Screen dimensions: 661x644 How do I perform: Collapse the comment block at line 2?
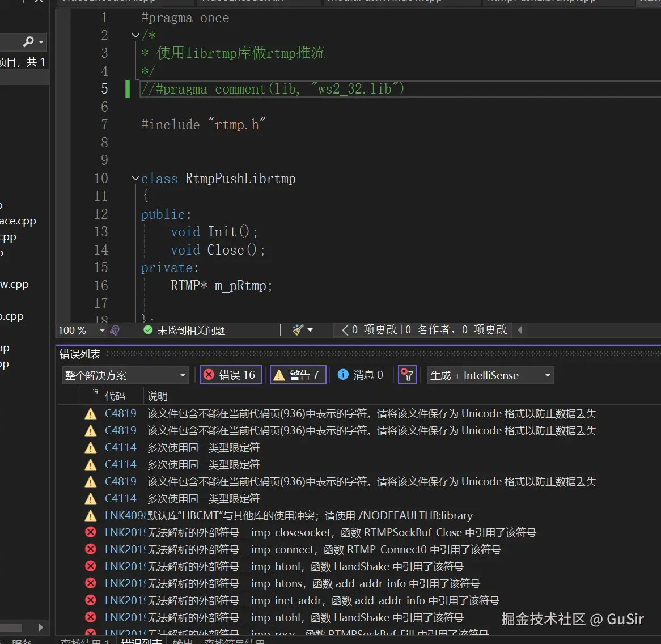click(135, 35)
